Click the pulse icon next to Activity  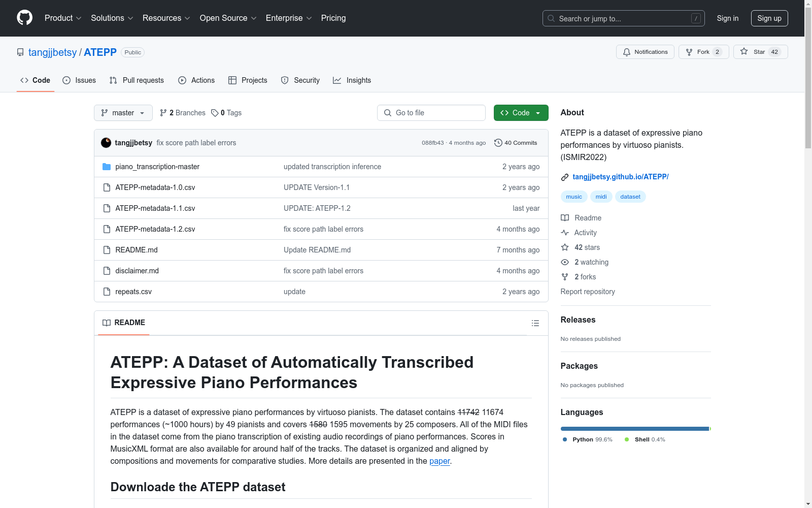(565, 233)
